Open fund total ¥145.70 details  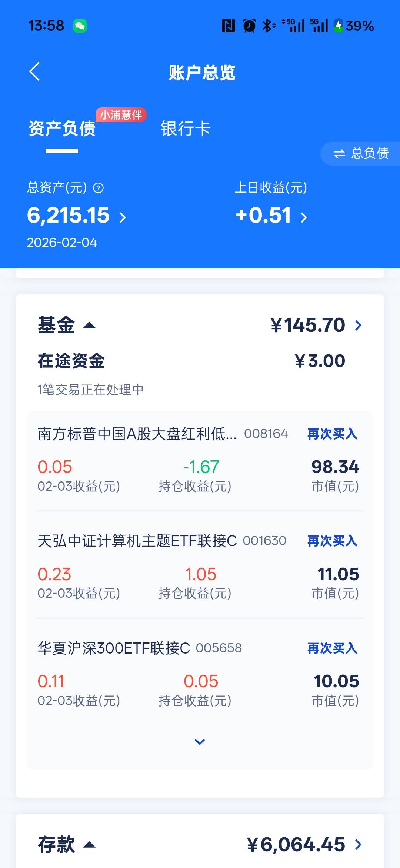point(316,325)
